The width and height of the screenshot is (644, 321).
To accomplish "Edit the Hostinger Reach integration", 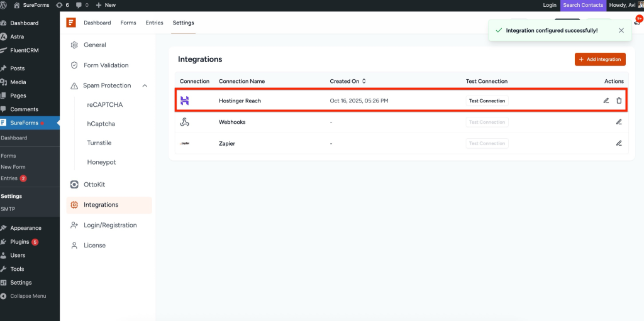I will (606, 101).
